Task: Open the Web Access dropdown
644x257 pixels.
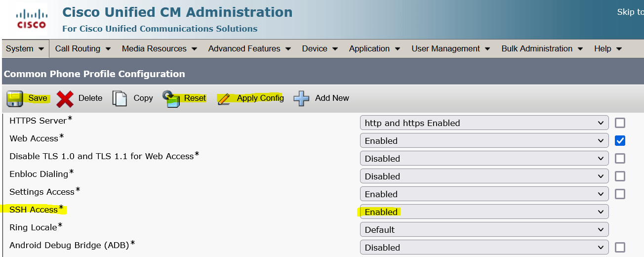Action: [x=484, y=141]
